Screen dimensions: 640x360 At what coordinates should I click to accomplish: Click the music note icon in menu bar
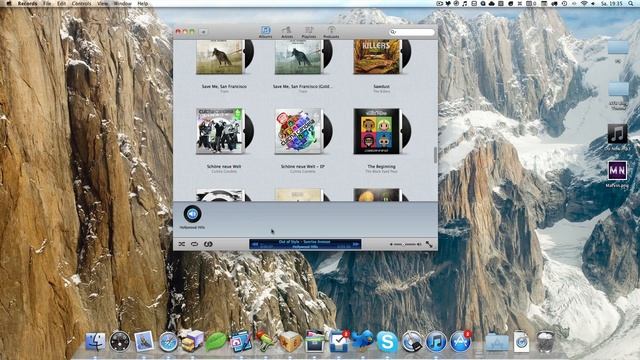pyautogui.click(x=465, y=3)
